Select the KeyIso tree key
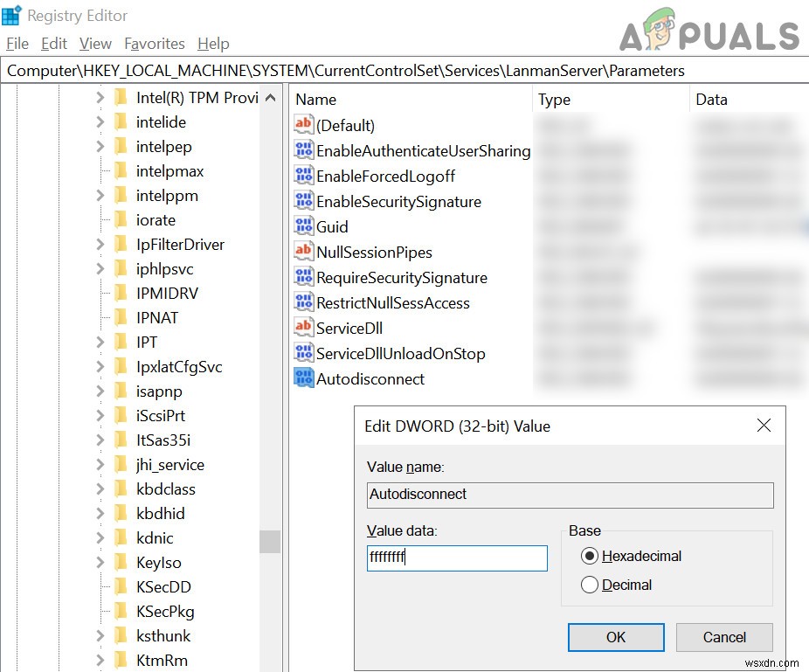The width and height of the screenshot is (809, 672). (159, 563)
